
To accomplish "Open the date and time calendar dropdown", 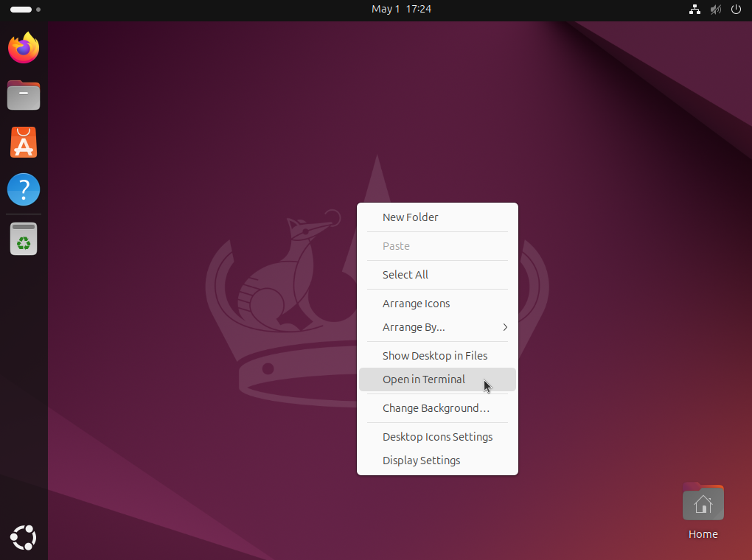I will point(401,10).
